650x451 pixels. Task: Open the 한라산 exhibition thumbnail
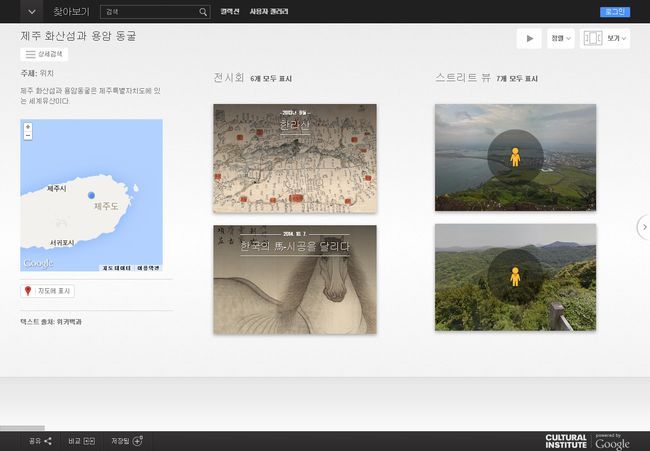pos(295,158)
